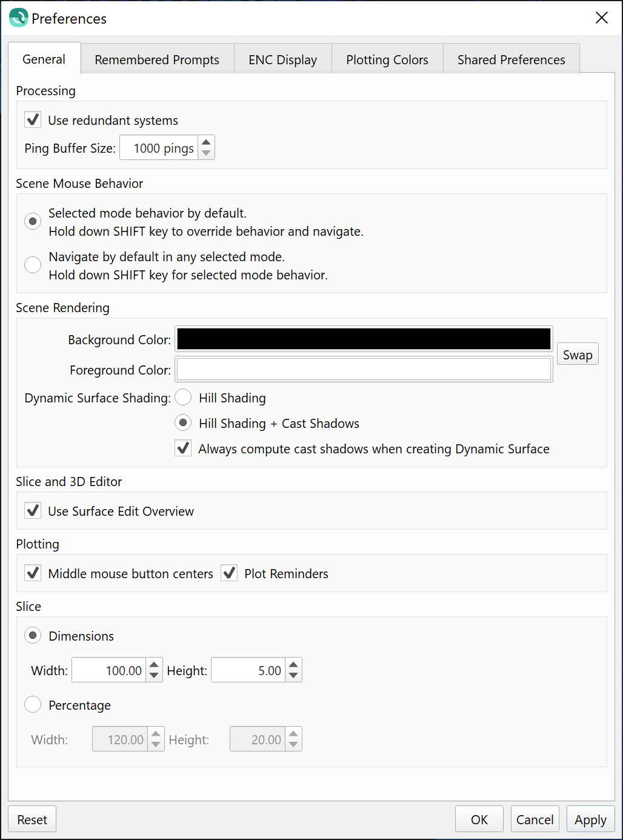Select Navigate by default radio option

point(33,265)
